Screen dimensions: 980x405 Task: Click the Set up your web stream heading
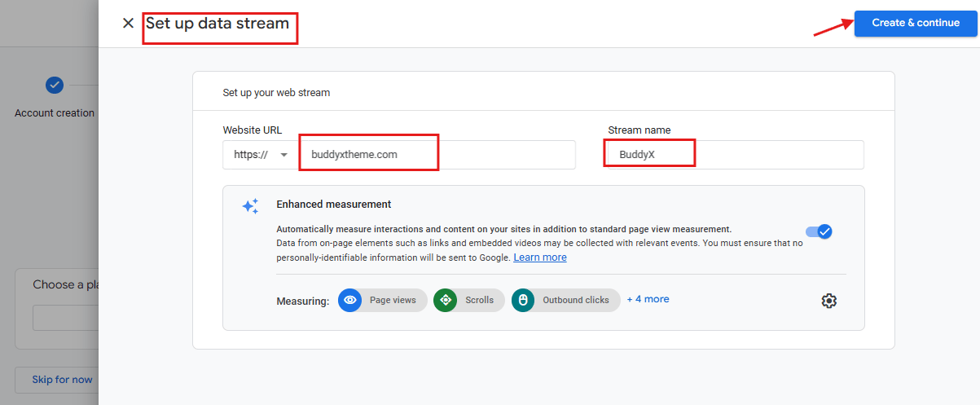(276, 93)
